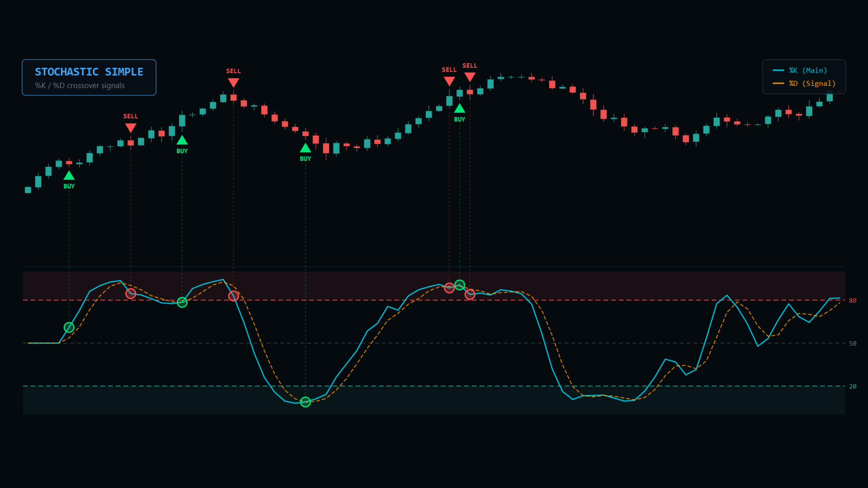Toggle %K (Main) legend entry
Screen dimensions: 868x488
click(807, 70)
